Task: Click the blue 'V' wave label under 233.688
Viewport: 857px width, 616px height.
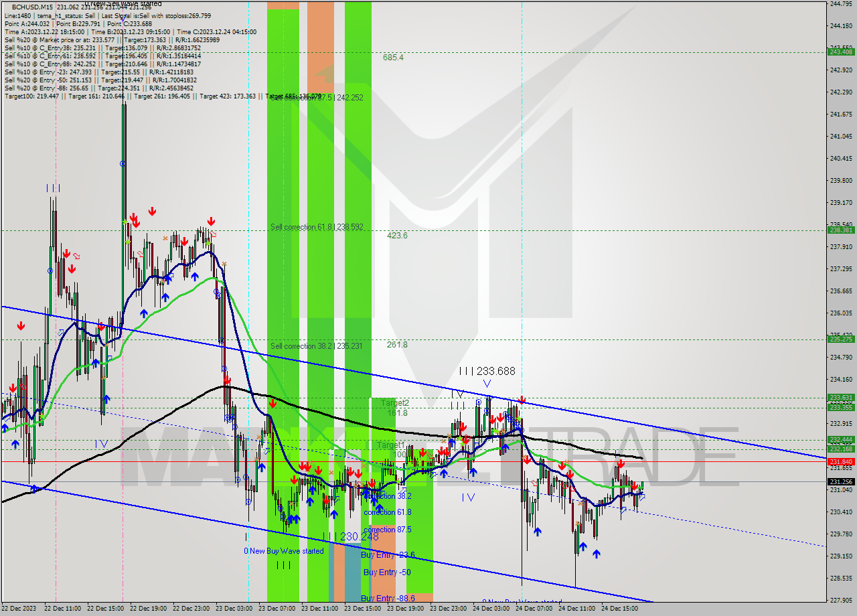Action: click(x=487, y=384)
